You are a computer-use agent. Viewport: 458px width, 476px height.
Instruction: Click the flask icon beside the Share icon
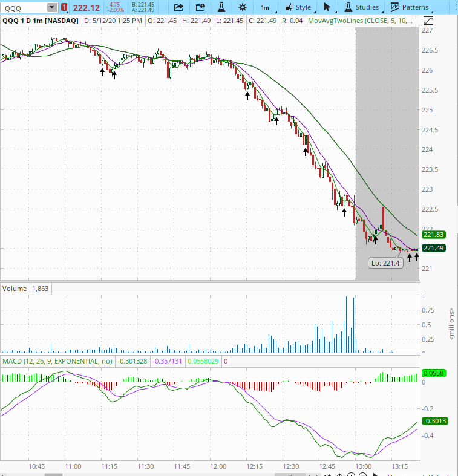pyautogui.click(x=221, y=7)
